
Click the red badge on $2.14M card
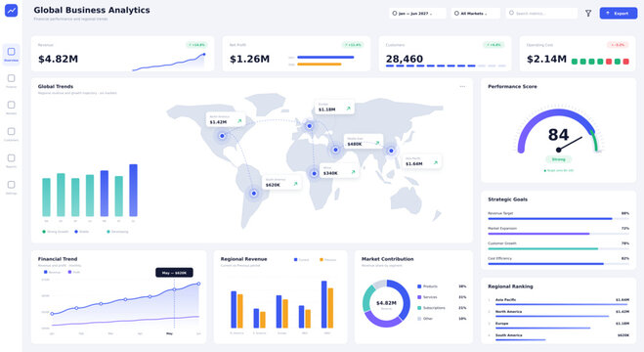point(618,45)
